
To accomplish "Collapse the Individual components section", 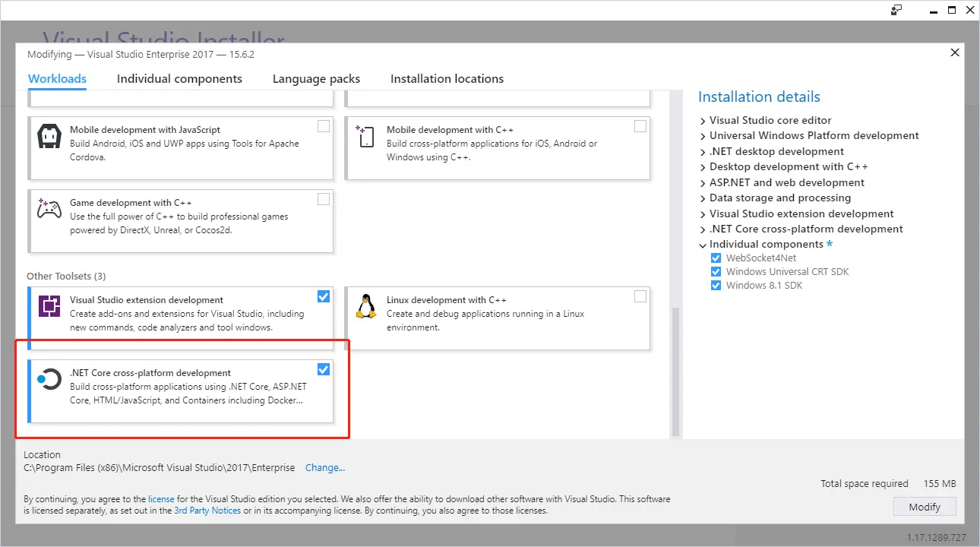I will [702, 245].
